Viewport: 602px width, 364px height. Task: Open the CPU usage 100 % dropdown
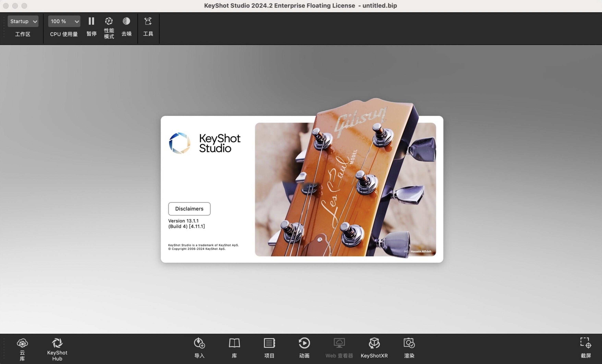tap(64, 21)
